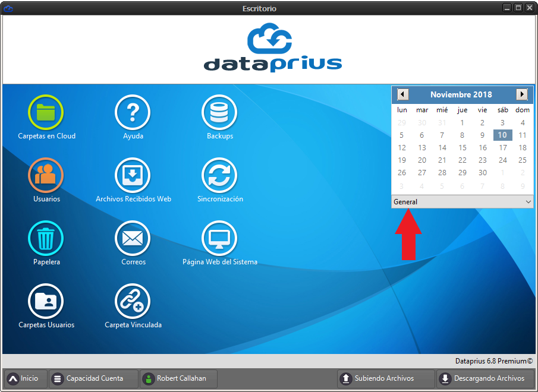Image resolution: width=538 pixels, height=392 pixels.
Task: Select day 10 in the calendar
Action: [503, 135]
